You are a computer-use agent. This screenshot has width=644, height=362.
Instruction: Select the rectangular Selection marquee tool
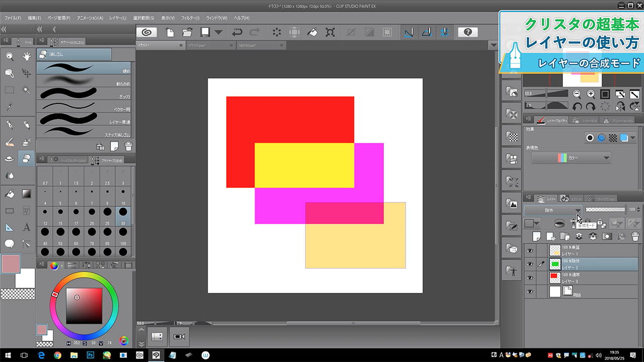pos(10,90)
